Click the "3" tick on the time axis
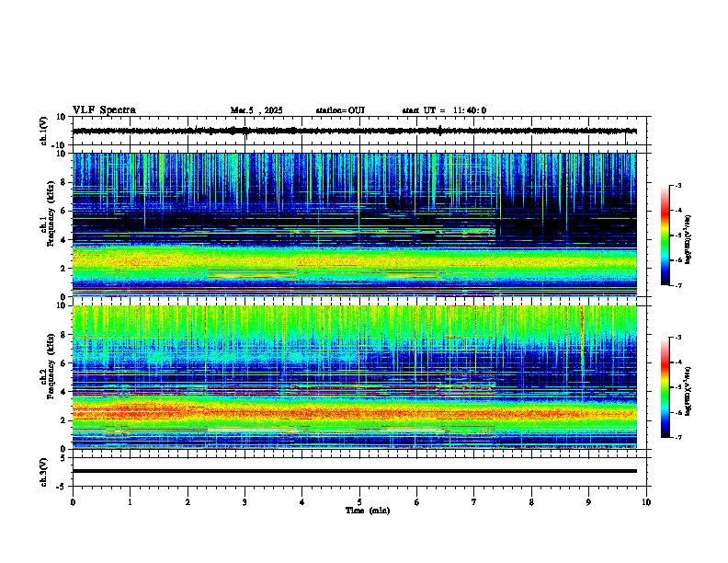Viewport: 728px width, 563px height. pos(245,502)
